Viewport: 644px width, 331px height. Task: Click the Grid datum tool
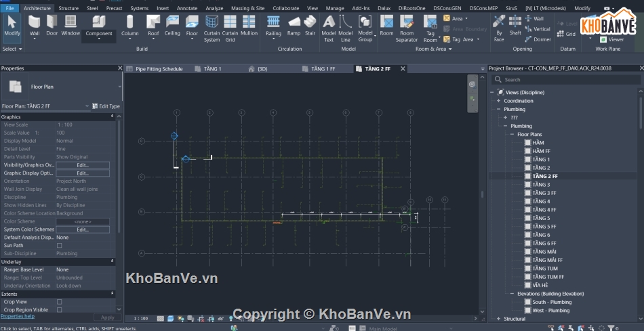pos(566,34)
